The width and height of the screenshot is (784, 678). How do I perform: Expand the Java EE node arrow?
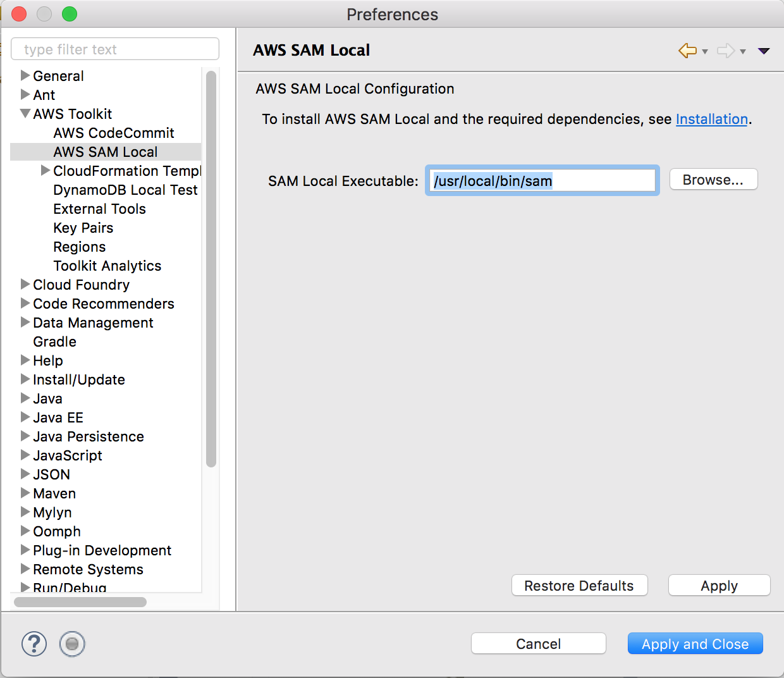click(25, 417)
